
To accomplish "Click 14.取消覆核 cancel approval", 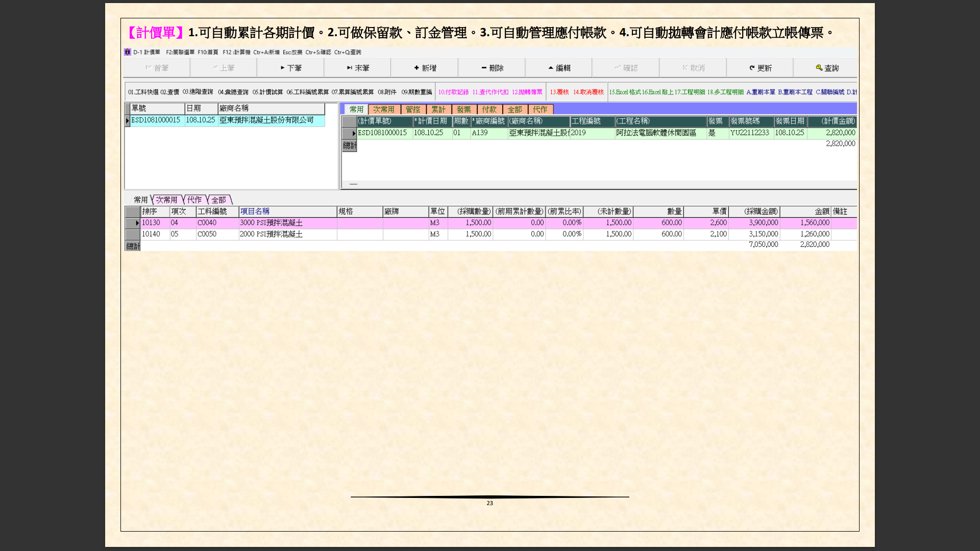I will click(x=588, y=92).
